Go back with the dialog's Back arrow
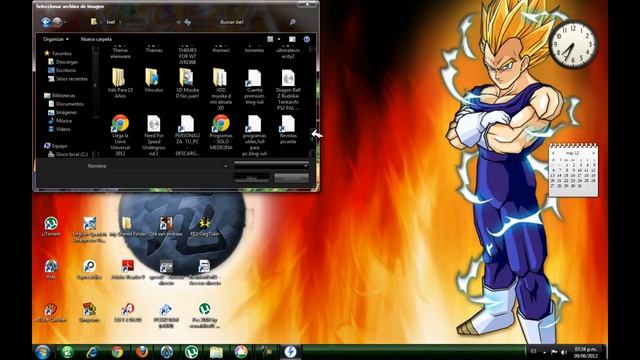The height and width of the screenshot is (360, 640). [x=45, y=22]
